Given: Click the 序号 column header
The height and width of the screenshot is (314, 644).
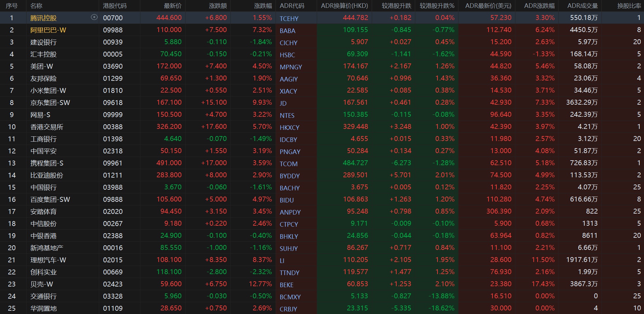Looking at the screenshot, I should pos(12,6).
